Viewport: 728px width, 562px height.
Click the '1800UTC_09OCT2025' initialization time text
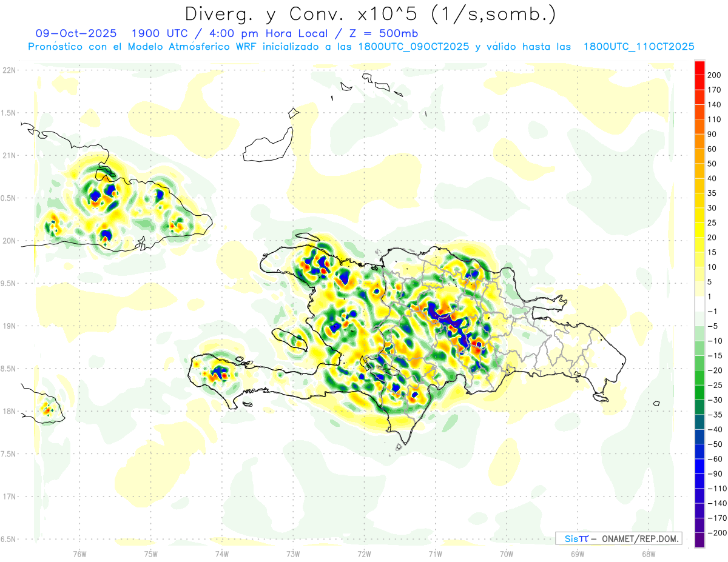tap(414, 47)
